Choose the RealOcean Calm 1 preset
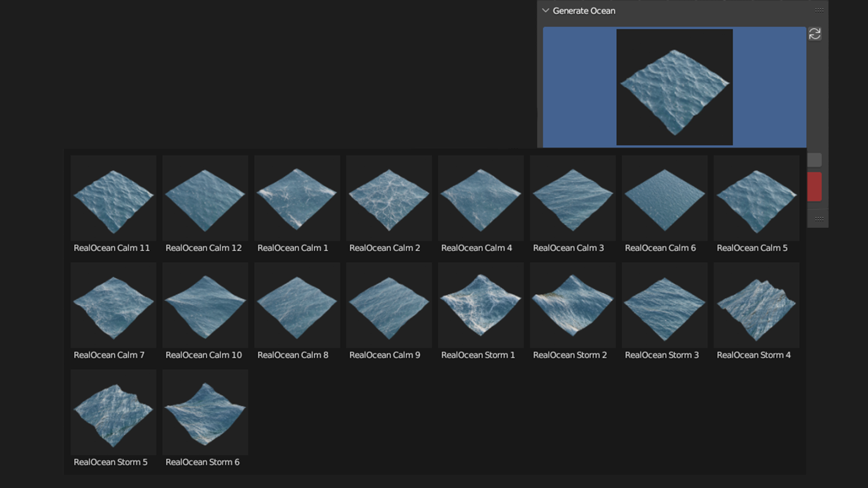This screenshot has height=488, width=868. tap(297, 198)
